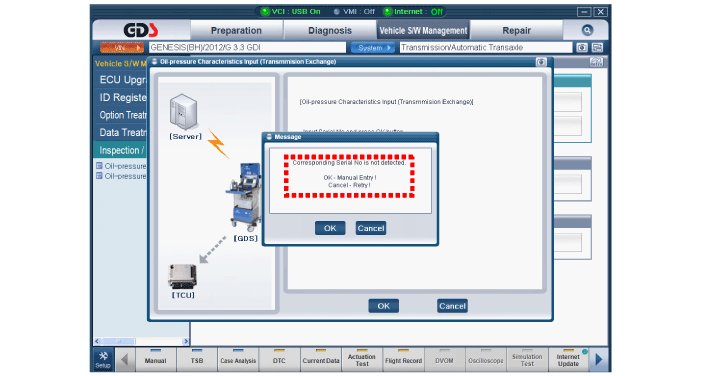Click the VCI USB On status indicator

(x=291, y=12)
